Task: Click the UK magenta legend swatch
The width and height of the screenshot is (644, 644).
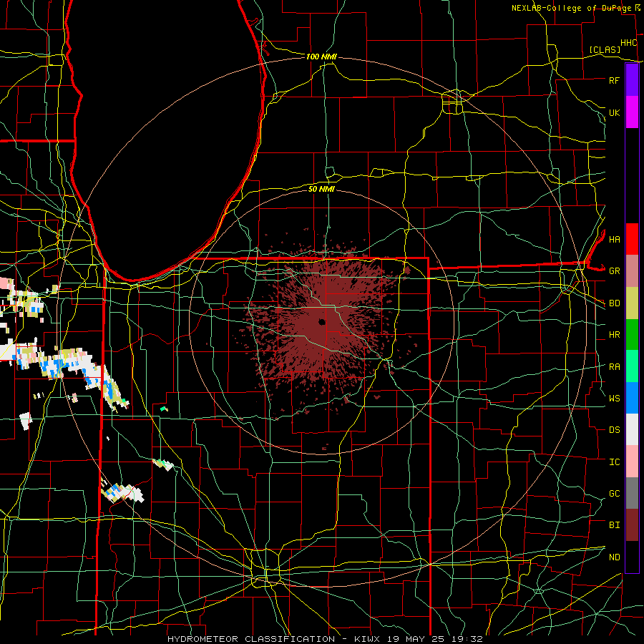Action: click(x=632, y=112)
